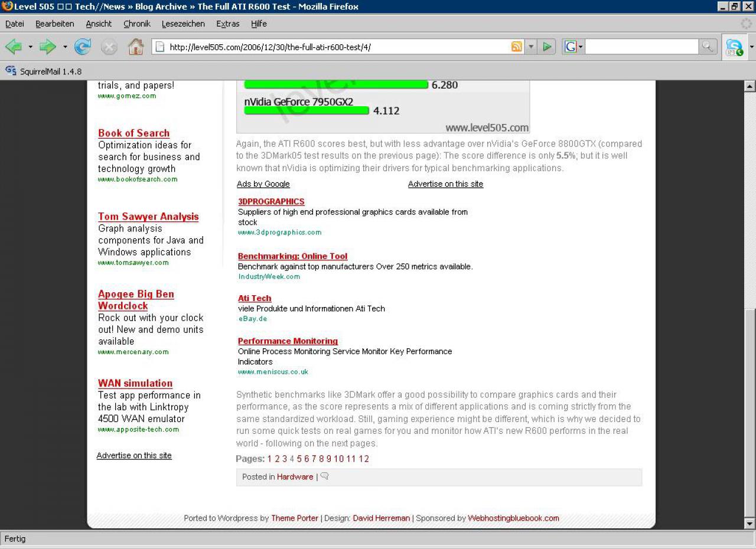
Task: Open the back history dropdown arrow
Action: 30,47
